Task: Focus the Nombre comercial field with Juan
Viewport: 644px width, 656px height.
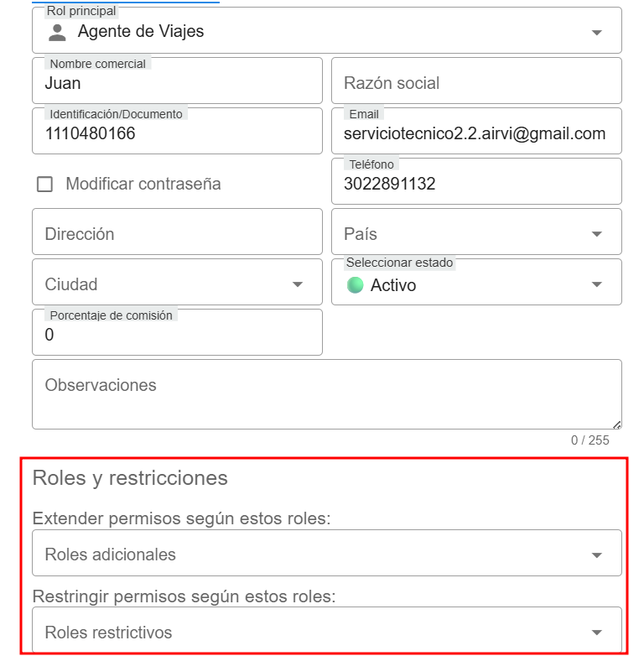Action: (x=176, y=84)
